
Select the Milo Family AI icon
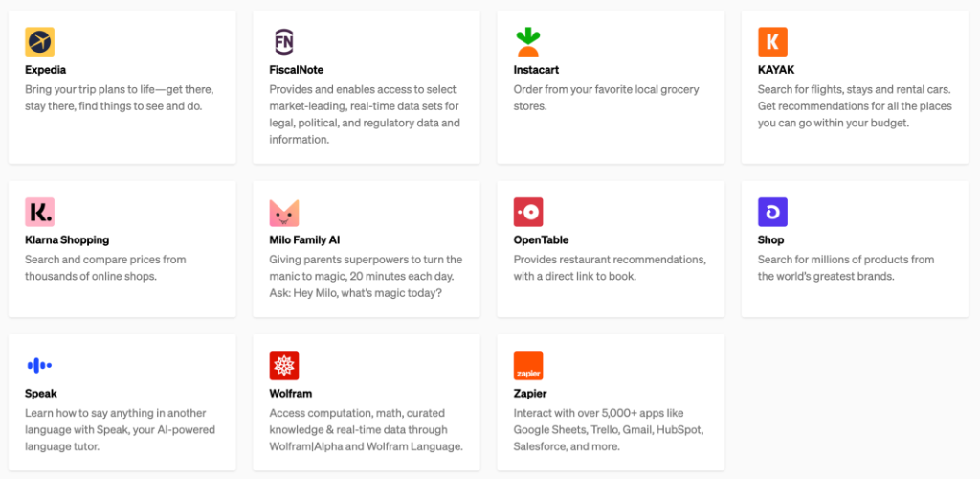pyautogui.click(x=284, y=212)
